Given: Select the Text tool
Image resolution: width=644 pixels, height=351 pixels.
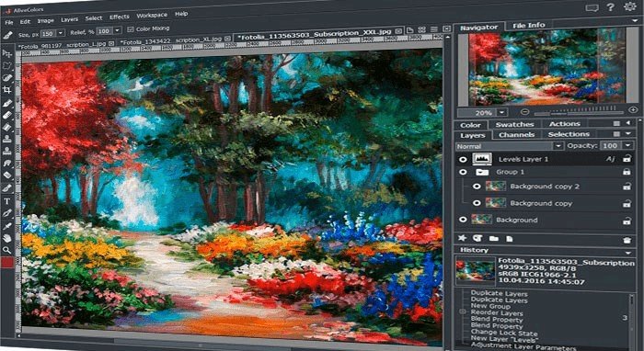Looking at the screenshot, I should pos(7,201).
